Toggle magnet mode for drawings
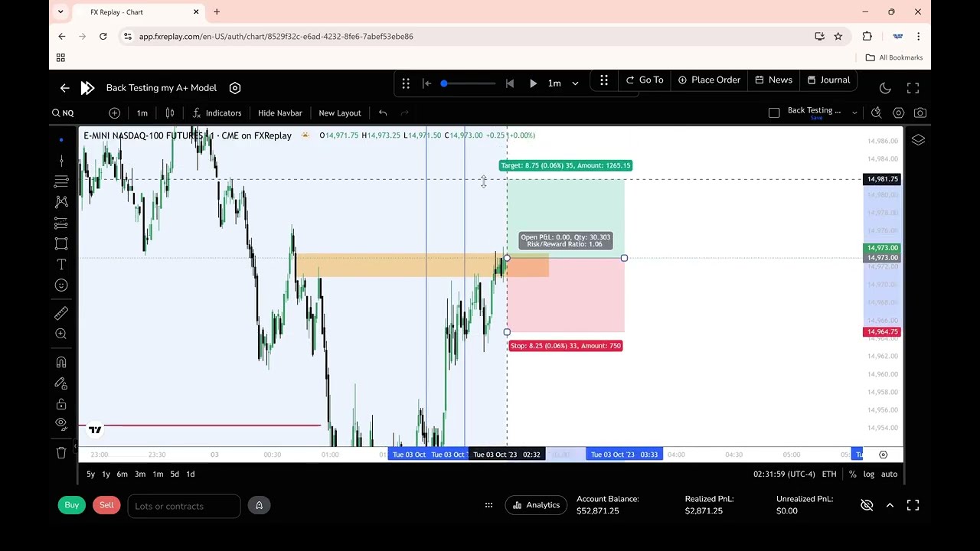 (x=61, y=362)
